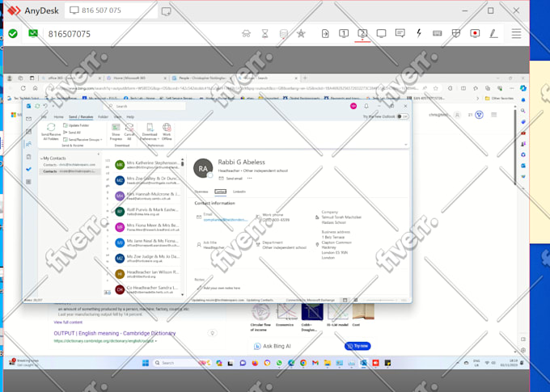This screenshot has height=392, width=550.
Task: Click the AnyDesk address field 816507075
Action: pyautogui.click(x=69, y=34)
